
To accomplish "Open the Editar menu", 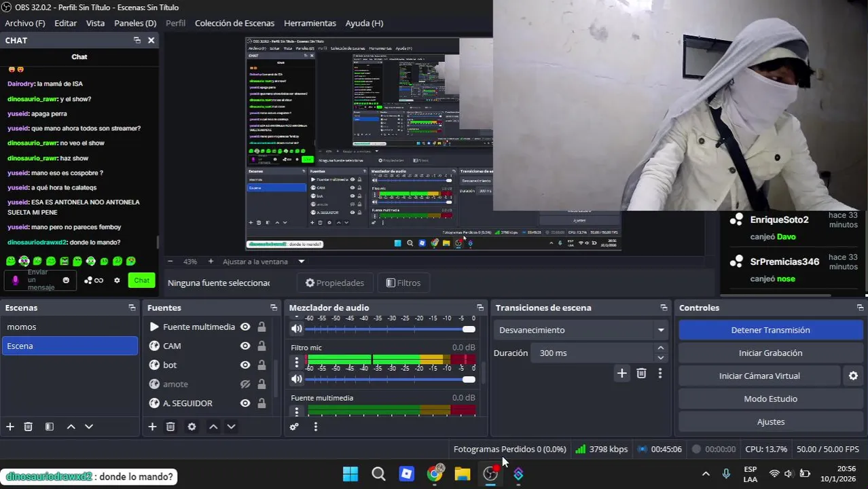I will coord(65,23).
